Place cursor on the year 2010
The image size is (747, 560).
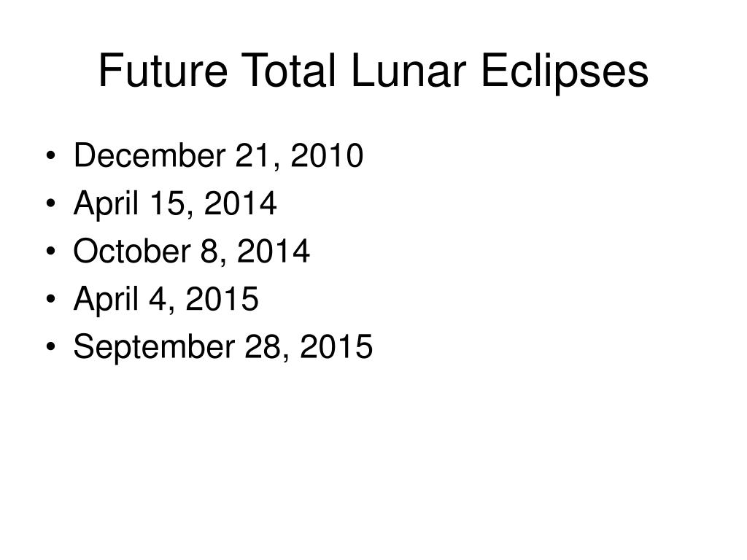[327, 156]
